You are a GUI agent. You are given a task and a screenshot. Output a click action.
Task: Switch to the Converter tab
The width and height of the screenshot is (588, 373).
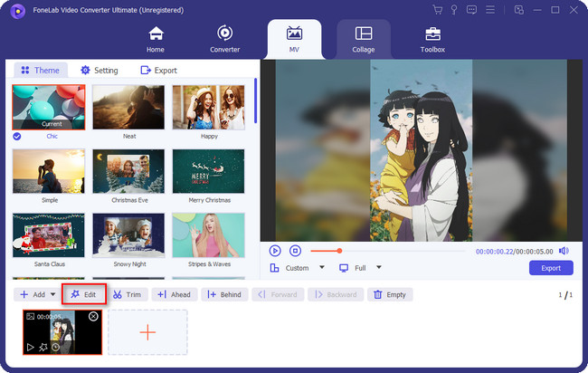tap(224, 40)
